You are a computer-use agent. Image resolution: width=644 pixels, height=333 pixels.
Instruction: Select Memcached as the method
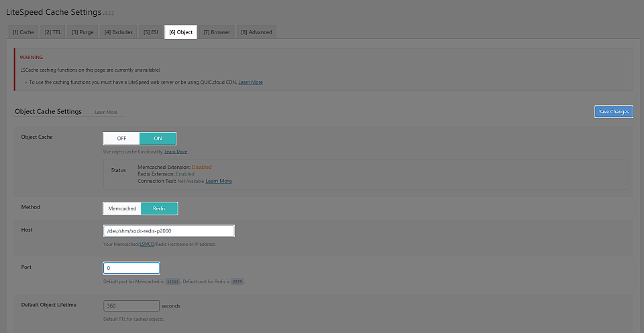(x=122, y=208)
